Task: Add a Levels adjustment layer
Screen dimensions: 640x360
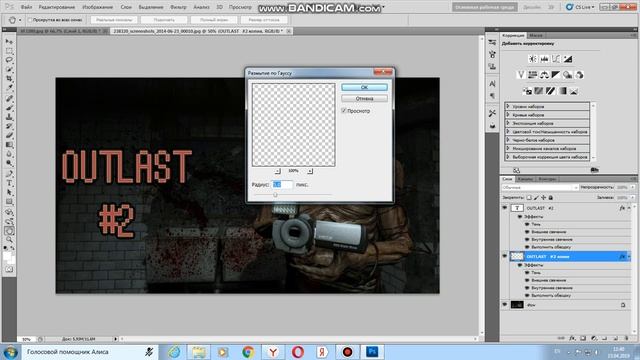Action: [x=544, y=59]
